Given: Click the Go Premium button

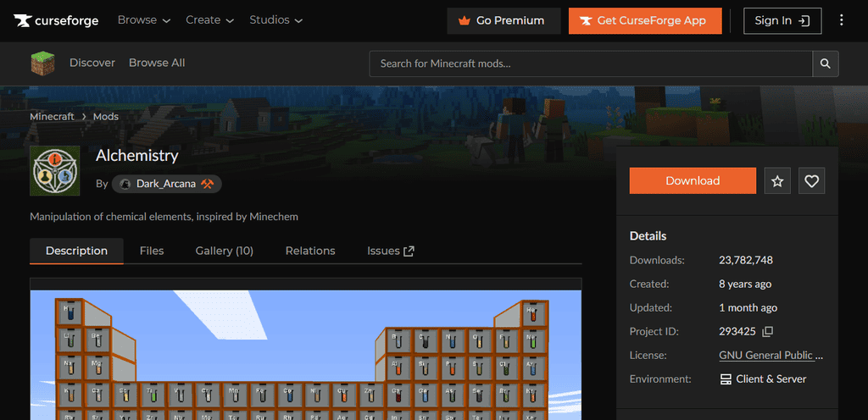Looking at the screenshot, I should 504,21.
